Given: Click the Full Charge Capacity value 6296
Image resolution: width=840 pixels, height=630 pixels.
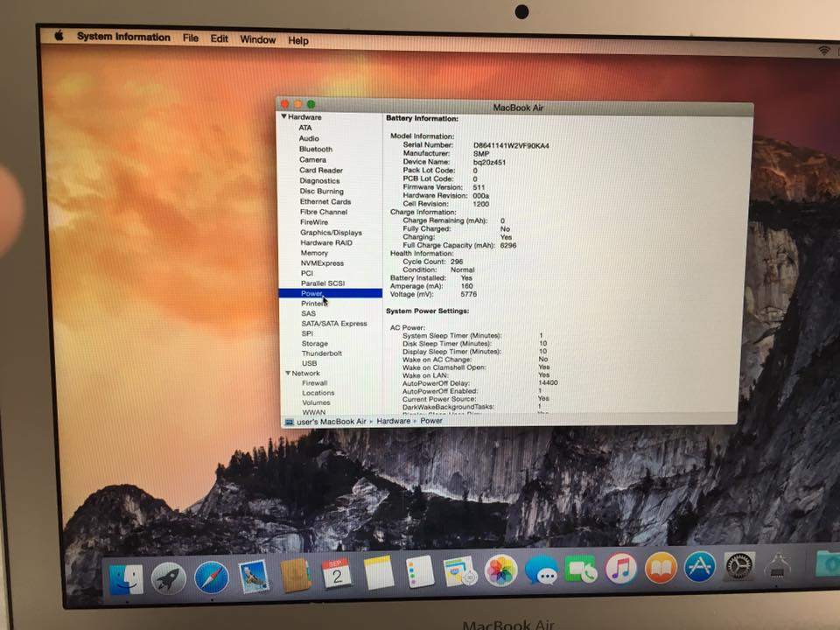Looking at the screenshot, I should [x=508, y=245].
